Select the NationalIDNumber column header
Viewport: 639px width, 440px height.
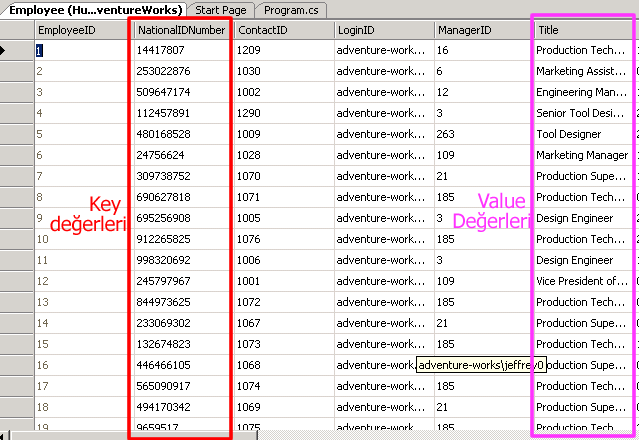point(182,30)
